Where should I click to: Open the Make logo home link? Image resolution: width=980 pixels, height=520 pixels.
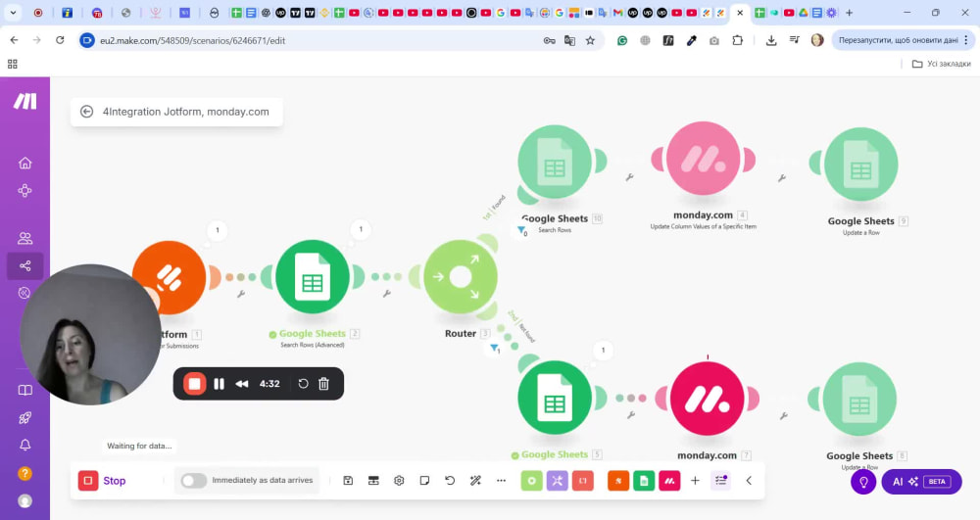point(25,101)
